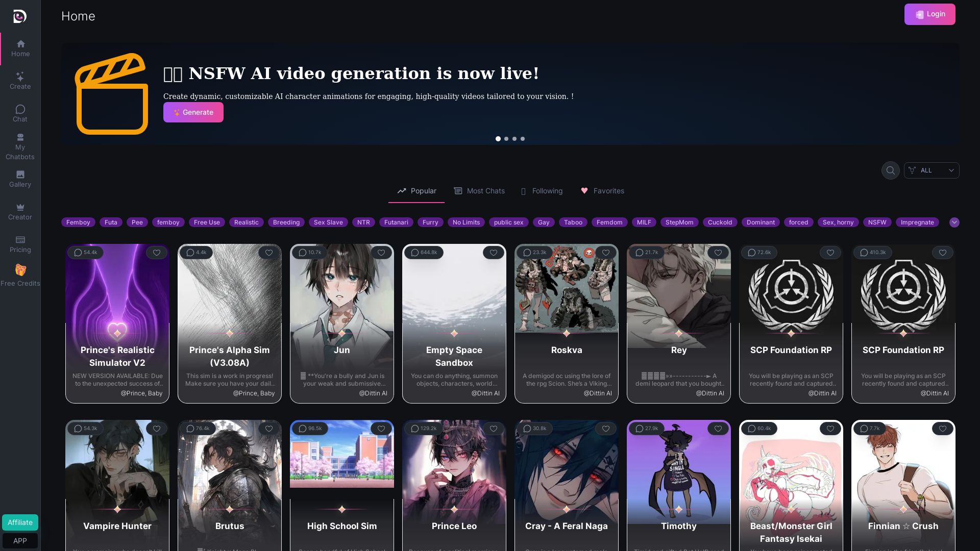The height and width of the screenshot is (551, 980).
Task: Switch to the Most Chats tab
Action: point(479,191)
